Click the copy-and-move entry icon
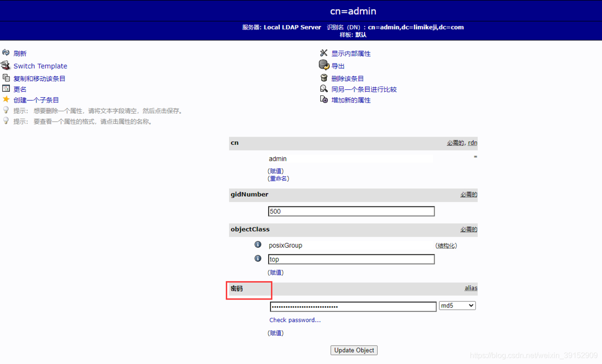602x364 pixels. pos(6,78)
